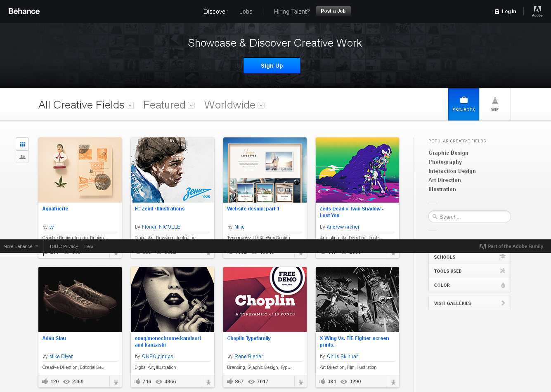This screenshot has width=551, height=392.
Task: Click the lock icon beside Log In
Action: (497, 11)
